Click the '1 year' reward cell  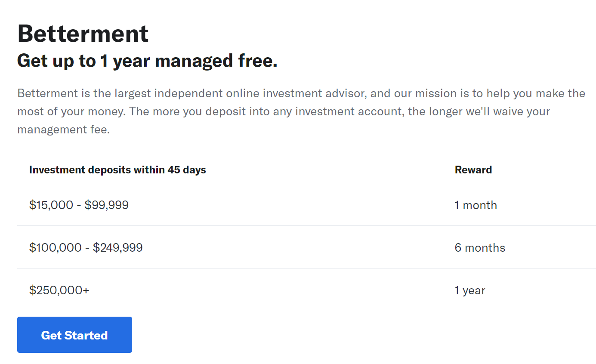(470, 291)
